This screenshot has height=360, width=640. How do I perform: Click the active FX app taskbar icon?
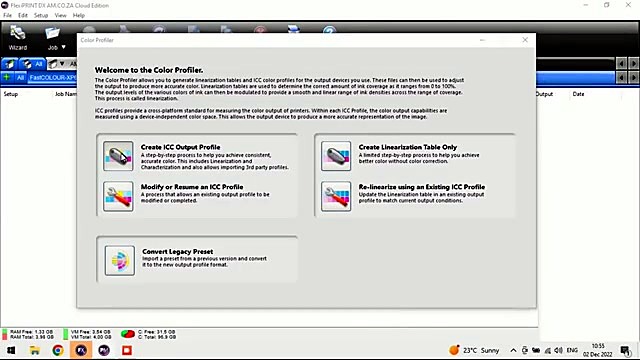81,350
